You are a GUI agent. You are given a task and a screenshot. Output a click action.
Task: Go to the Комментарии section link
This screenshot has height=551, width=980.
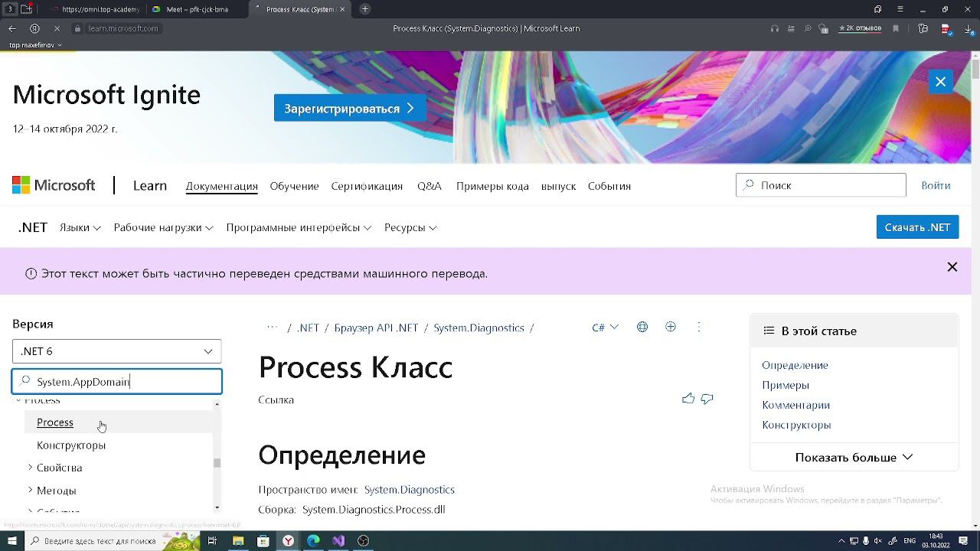click(796, 405)
